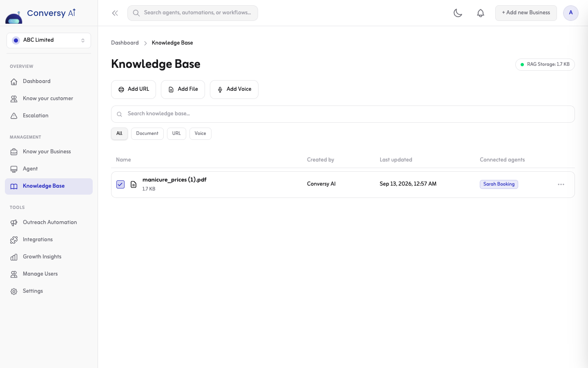
Task: Select the Document filter tab
Action: [x=147, y=134]
